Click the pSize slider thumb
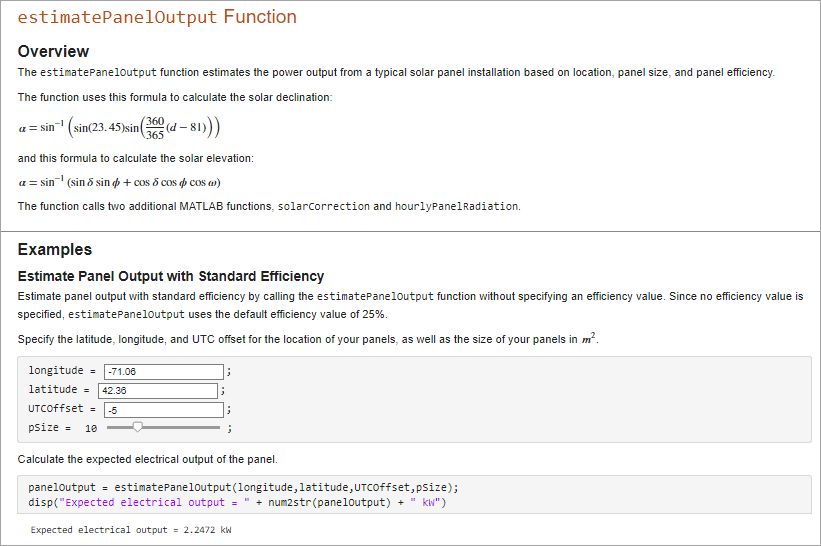821x546 pixels. tap(138, 427)
